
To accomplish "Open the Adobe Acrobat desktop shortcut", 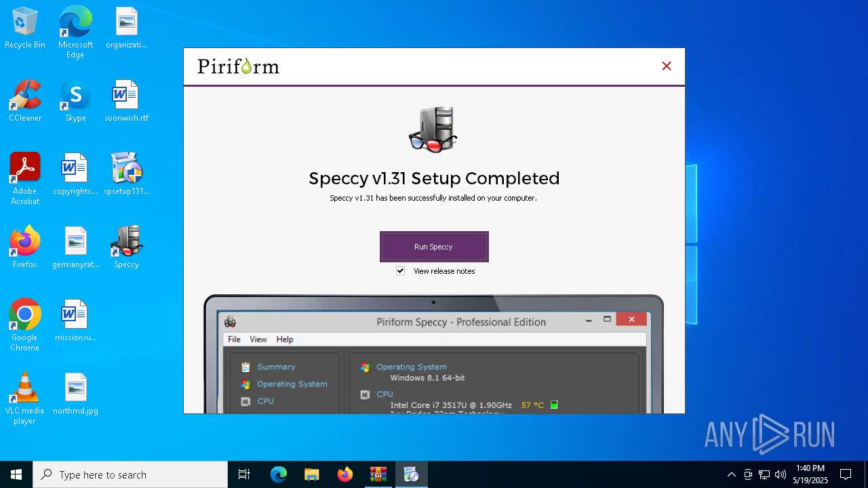I will click(x=25, y=179).
